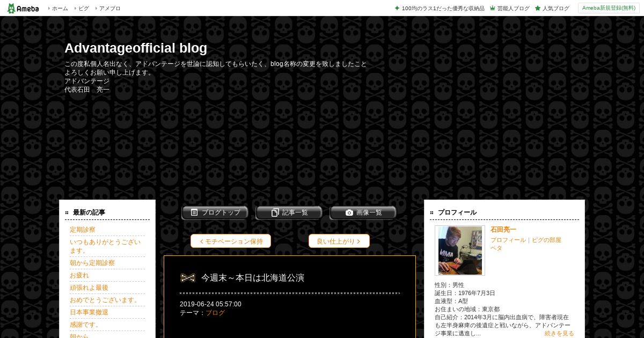Open the ブログ theme link
Image resolution: width=644 pixels, height=338 pixels.
pyautogui.click(x=215, y=313)
